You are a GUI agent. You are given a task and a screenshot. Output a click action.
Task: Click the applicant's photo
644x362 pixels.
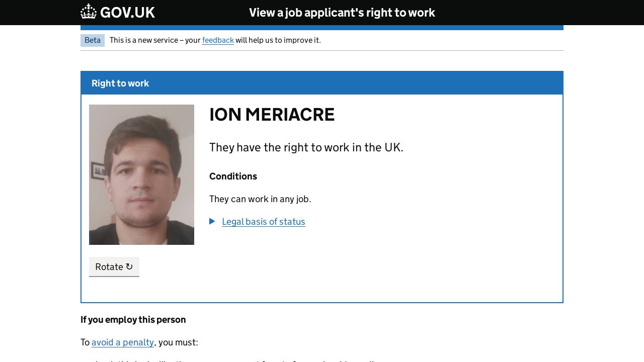tap(141, 174)
